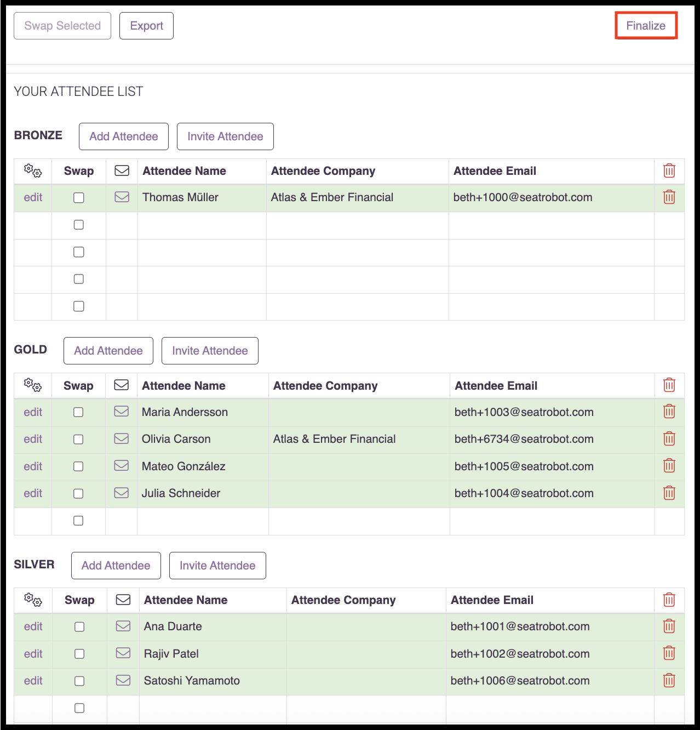Click envelope icon in Bronze table header
This screenshot has width=700, height=730.
coord(122,171)
